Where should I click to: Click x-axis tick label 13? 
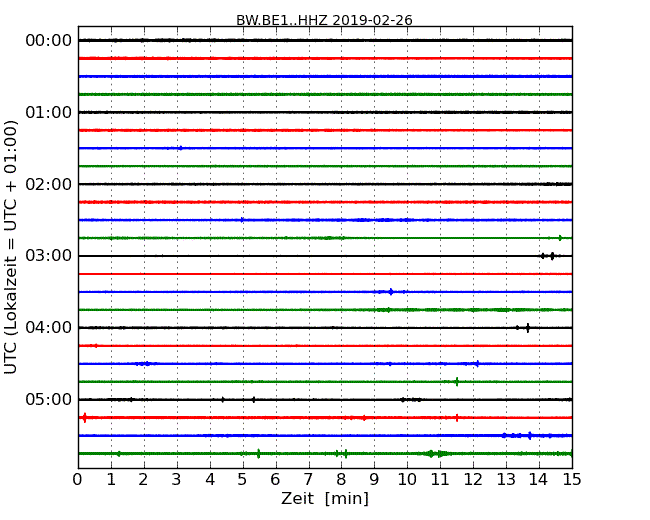506,480
